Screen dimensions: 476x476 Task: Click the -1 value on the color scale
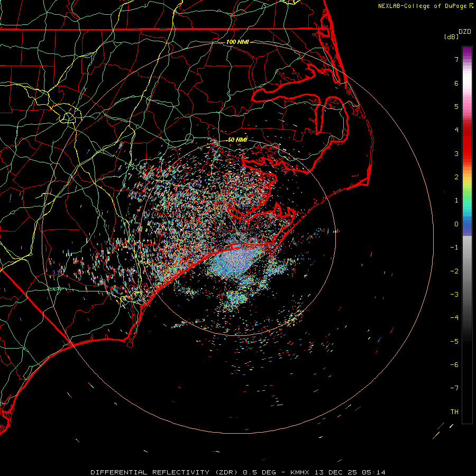[x=454, y=248]
